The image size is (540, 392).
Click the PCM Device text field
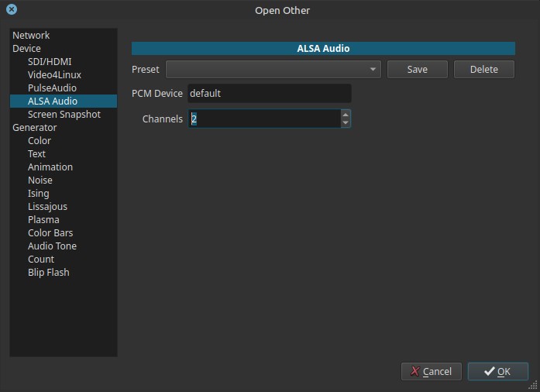[x=269, y=94]
